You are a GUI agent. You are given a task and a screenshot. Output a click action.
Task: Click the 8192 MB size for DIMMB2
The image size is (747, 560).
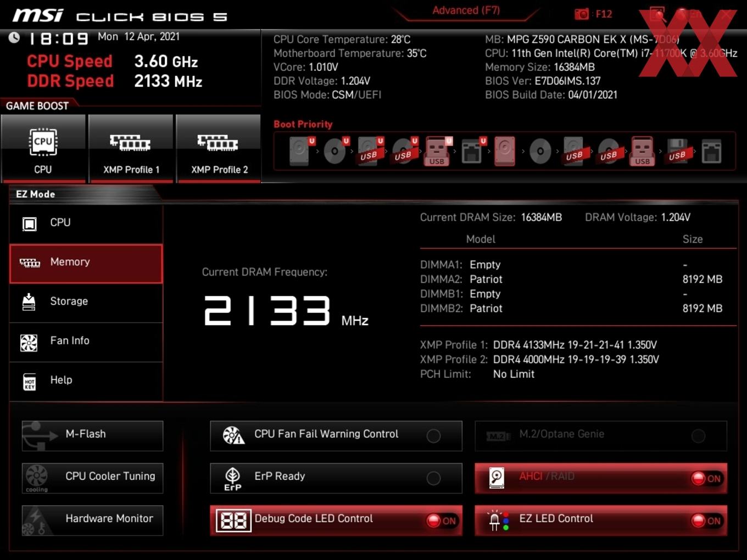(x=702, y=309)
